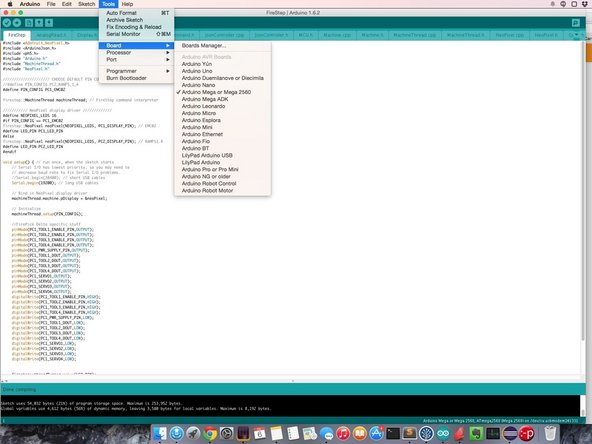This screenshot has width=592, height=444.
Task: Open Boards Manager... entry
Action: pyautogui.click(x=222, y=46)
